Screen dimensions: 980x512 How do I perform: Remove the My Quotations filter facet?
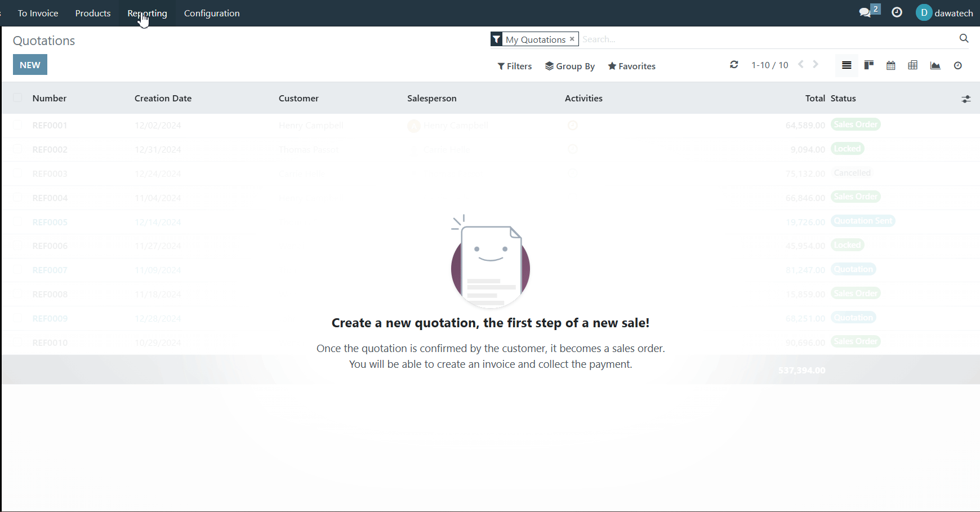pos(572,39)
